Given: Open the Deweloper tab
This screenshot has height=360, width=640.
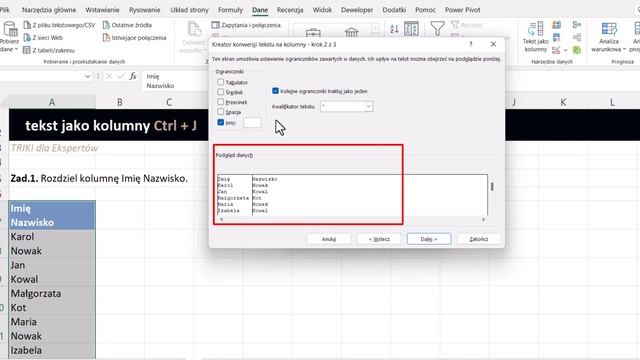Looking at the screenshot, I should click(x=357, y=9).
